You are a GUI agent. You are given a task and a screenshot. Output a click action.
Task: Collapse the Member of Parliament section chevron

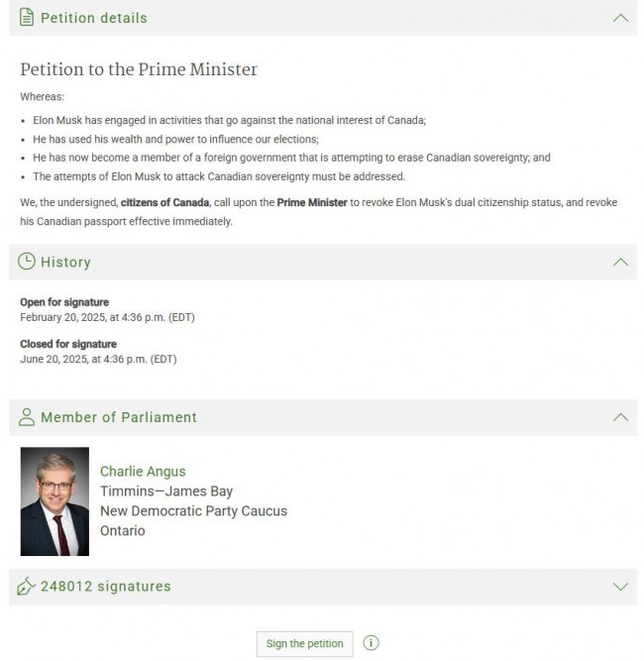tap(620, 417)
